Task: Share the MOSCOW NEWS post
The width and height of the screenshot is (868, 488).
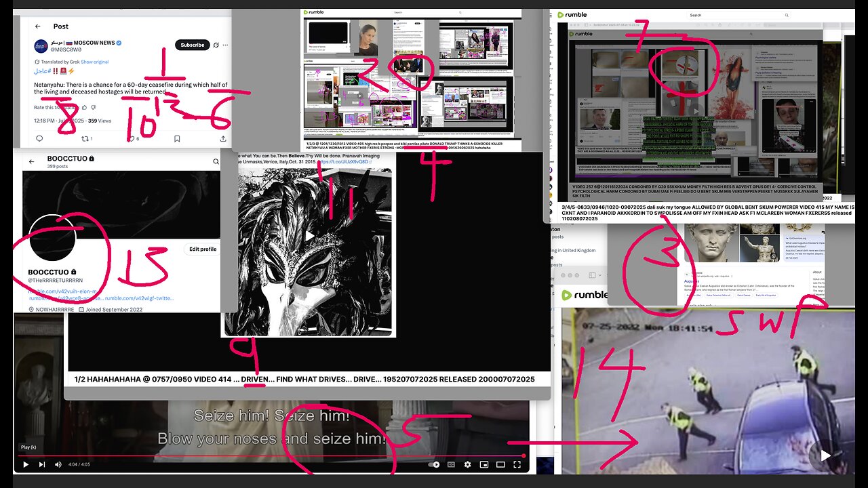Action: (223, 138)
